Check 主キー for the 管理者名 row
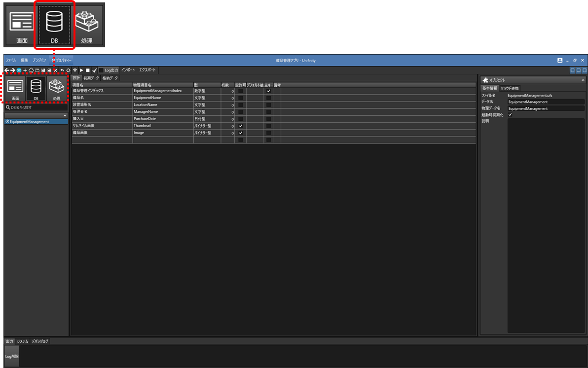The image size is (588, 368). (268, 112)
